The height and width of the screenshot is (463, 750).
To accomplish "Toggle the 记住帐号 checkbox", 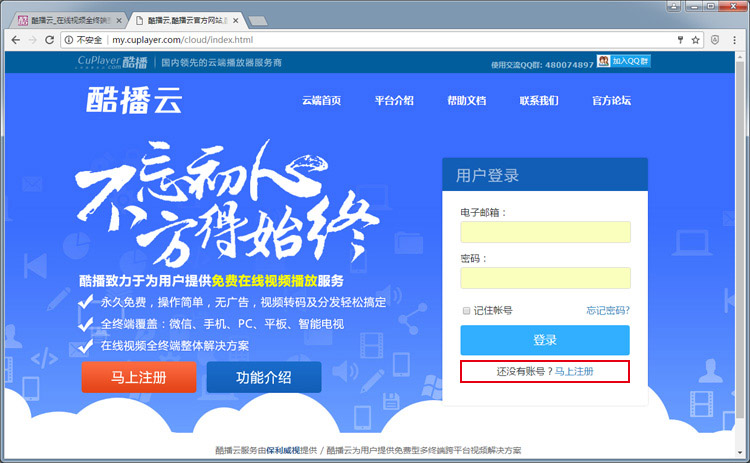I will pyautogui.click(x=466, y=311).
